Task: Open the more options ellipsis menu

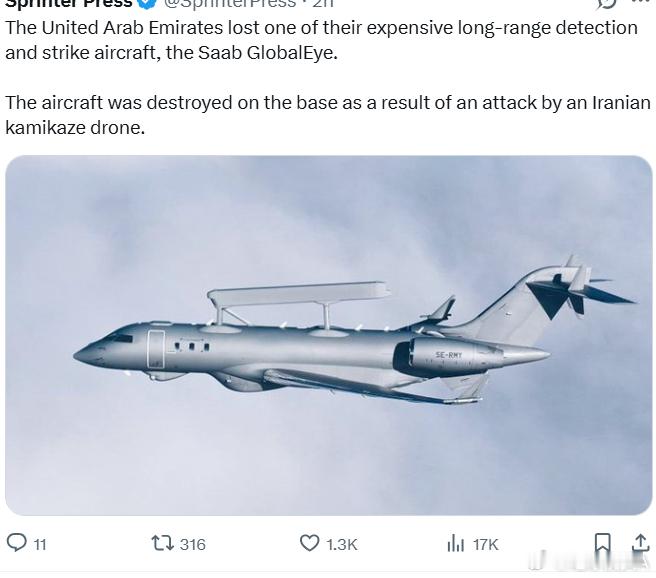Action: click(x=641, y=3)
